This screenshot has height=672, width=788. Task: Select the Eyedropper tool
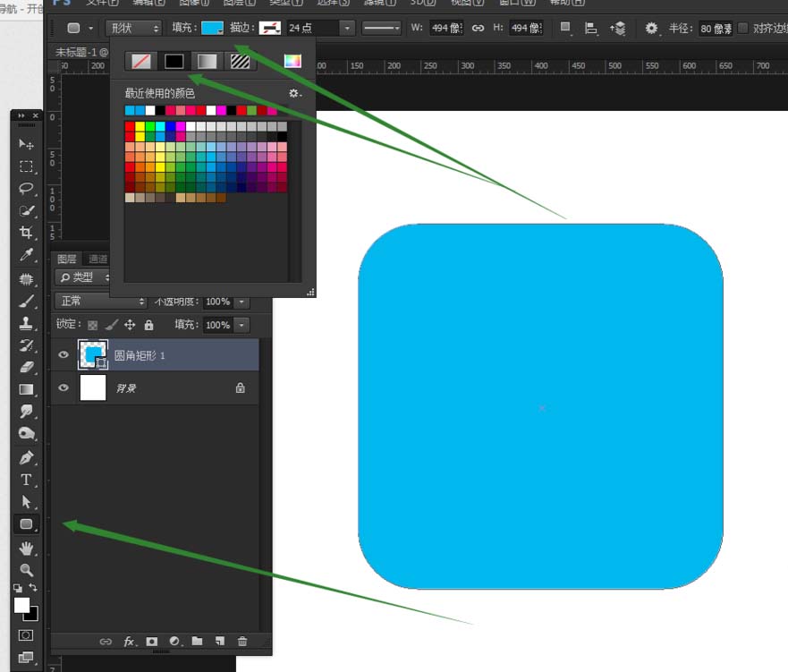(26, 256)
